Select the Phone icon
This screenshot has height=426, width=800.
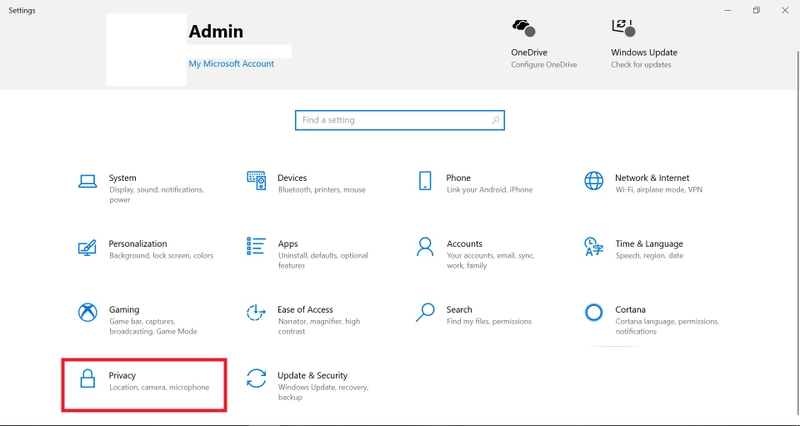pos(425,181)
